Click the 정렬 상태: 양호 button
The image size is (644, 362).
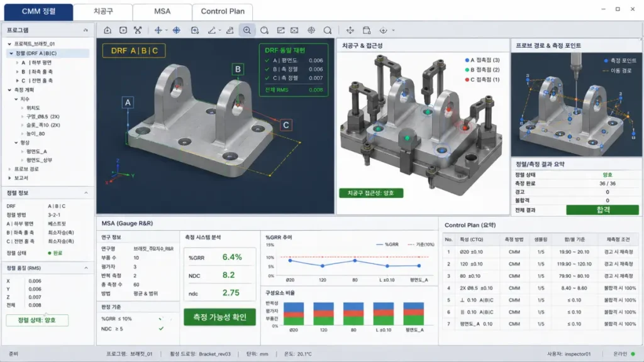click(37, 320)
